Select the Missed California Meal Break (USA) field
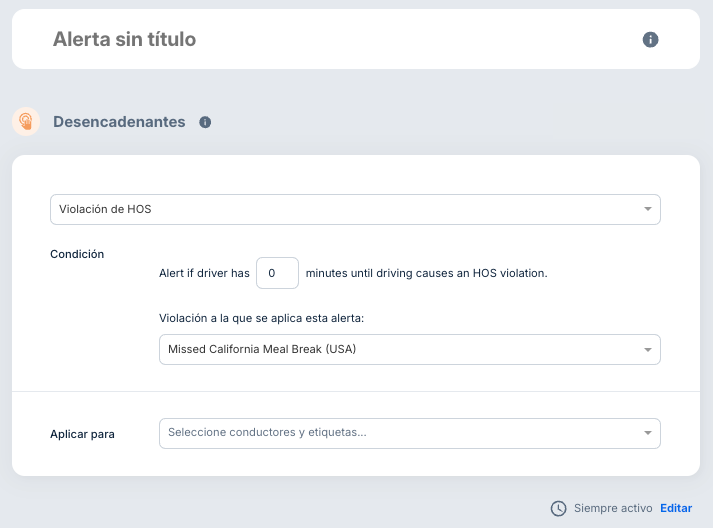This screenshot has height=528, width=713. pos(400,350)
